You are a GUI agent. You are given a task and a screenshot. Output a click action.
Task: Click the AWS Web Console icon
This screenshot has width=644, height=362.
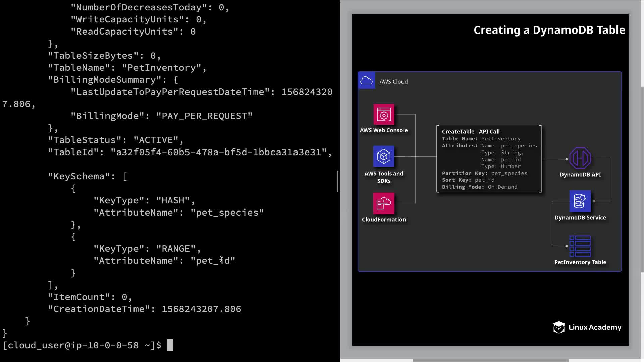point(384,115)
